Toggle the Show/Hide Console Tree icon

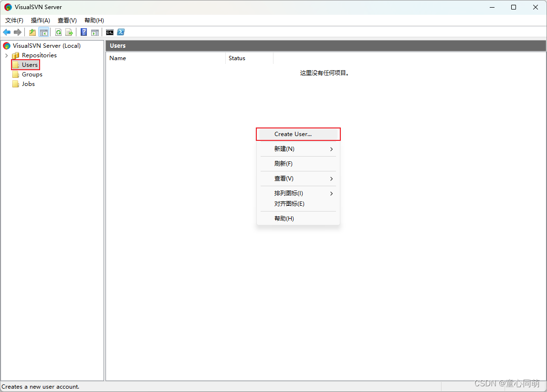(x=43, y=32)
